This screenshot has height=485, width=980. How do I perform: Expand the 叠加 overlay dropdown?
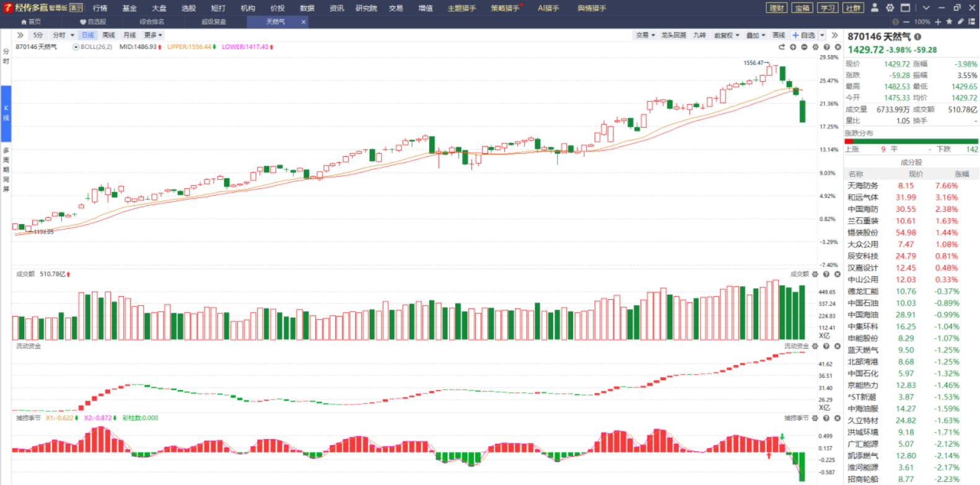(756, 35)
